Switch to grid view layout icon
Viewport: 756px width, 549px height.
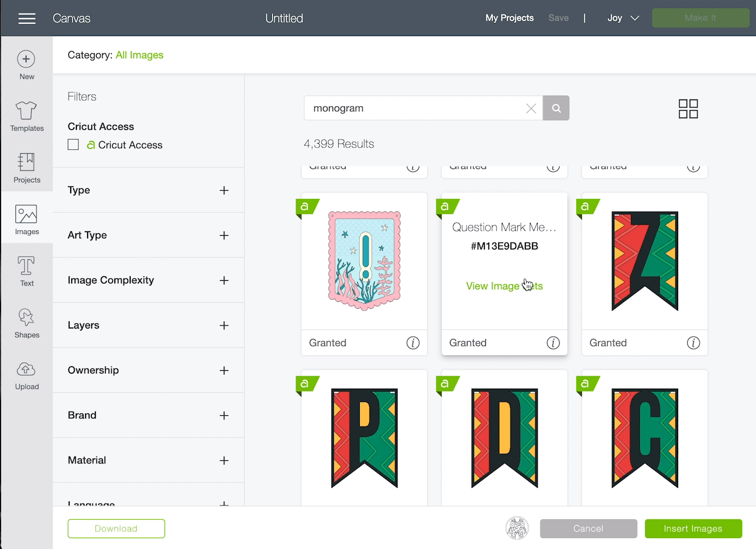click(x=688, y=109)
